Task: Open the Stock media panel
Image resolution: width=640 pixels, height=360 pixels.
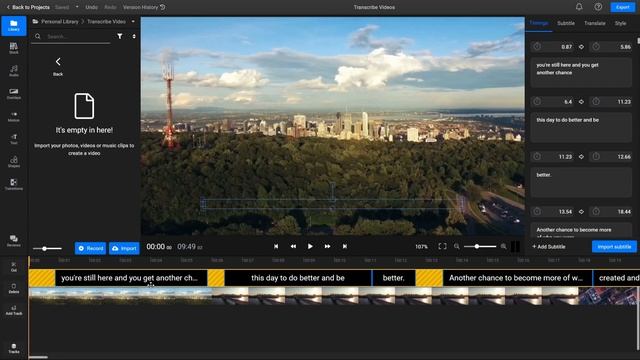Action: (x=14, y=48)
